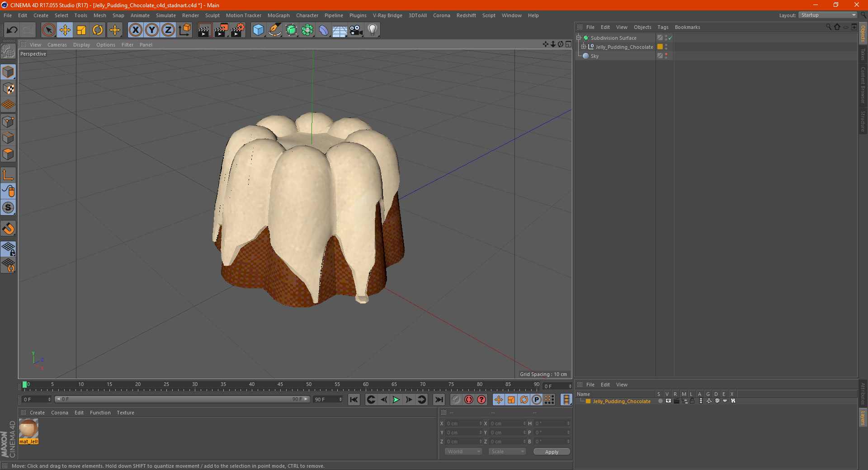Add a Floor environment object

coord(340,30)
